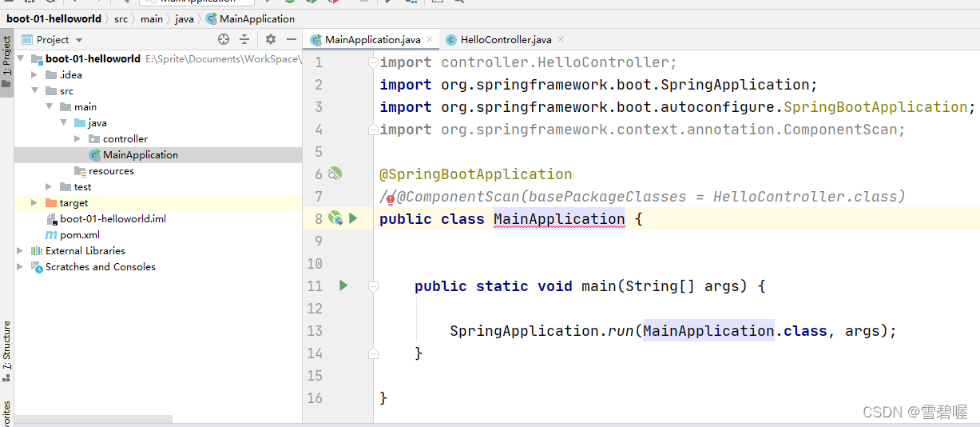Click HelloController import on line 1

(x=528, y=62)
